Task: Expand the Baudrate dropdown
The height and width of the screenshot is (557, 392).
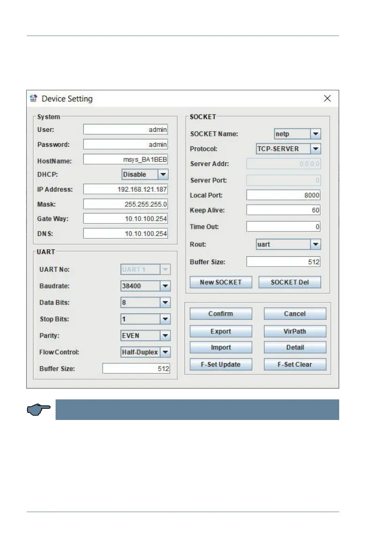Action: point(165,286)
